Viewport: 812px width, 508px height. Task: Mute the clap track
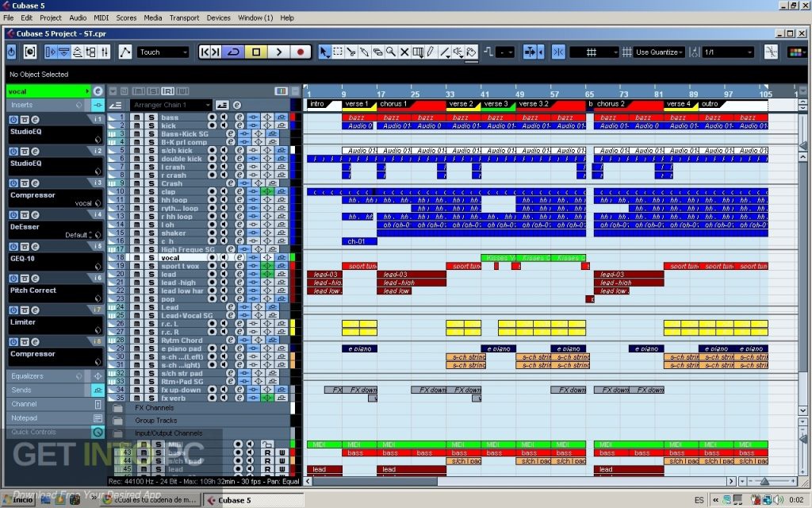click(x=136, y=192)
